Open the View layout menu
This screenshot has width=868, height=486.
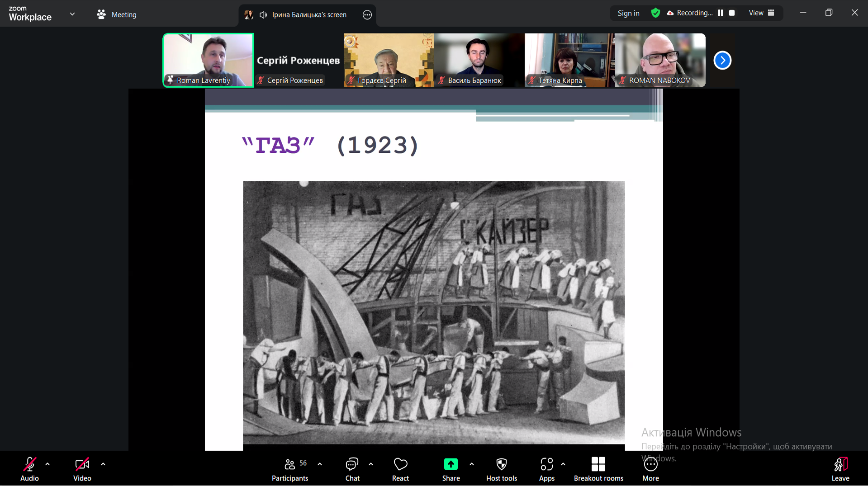click(x=761, y=13)
